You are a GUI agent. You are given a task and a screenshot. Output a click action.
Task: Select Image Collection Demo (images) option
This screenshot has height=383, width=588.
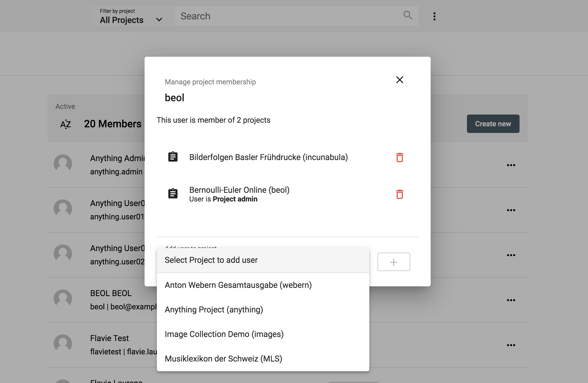[x=224, y=334]
